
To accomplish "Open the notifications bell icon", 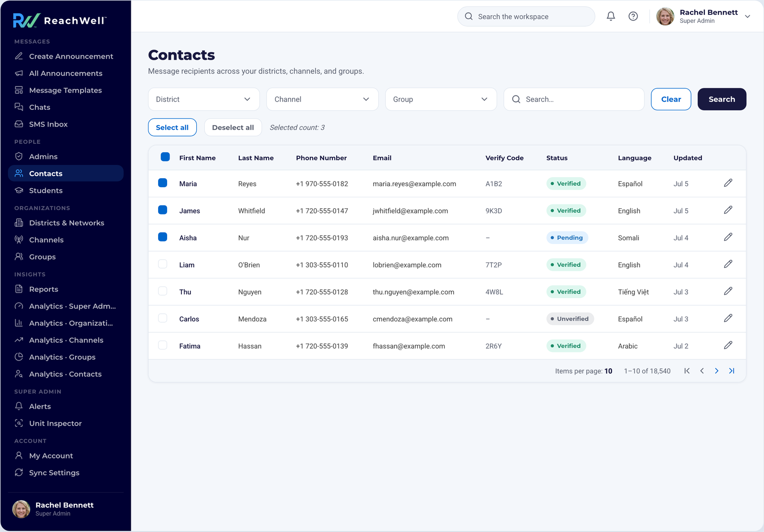I will (611, 16).
